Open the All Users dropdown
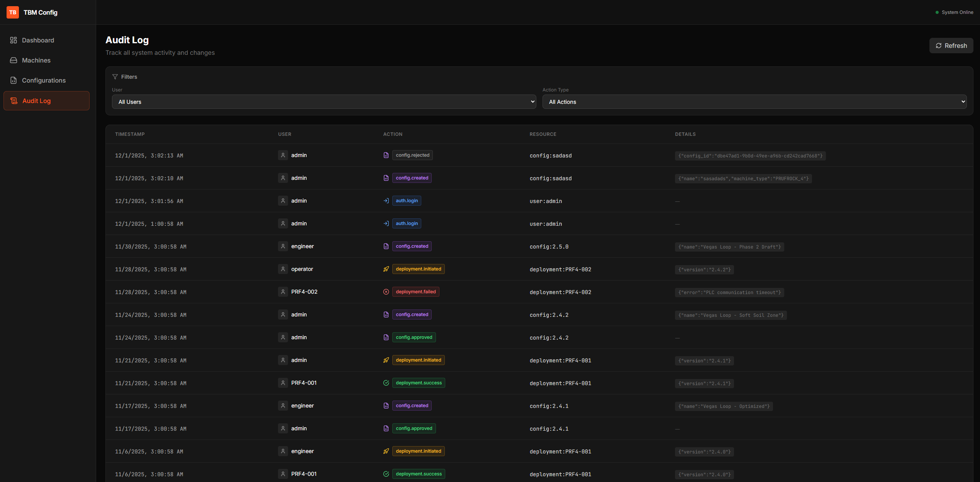This screenshot has height=482, width=980. coord(324,102)
